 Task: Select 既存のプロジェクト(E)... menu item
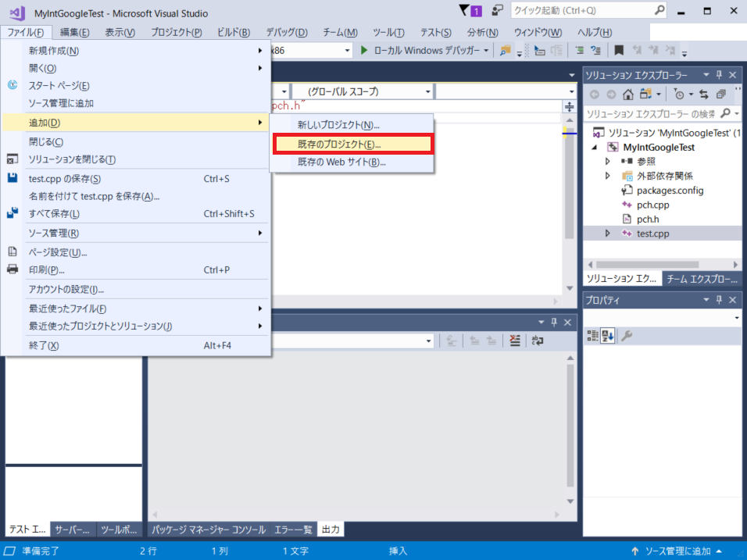point(353,144)
